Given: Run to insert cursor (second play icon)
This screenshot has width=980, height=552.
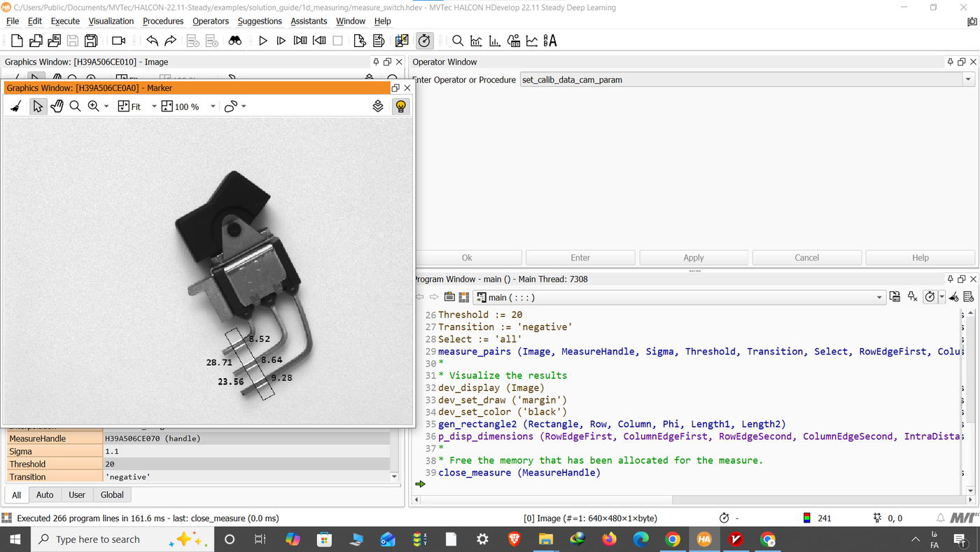Looking at the screenshot, I should coord(281,41).
